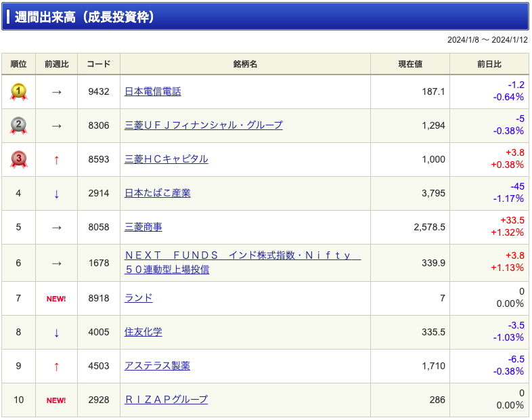Click current price 286

(437, 400)
